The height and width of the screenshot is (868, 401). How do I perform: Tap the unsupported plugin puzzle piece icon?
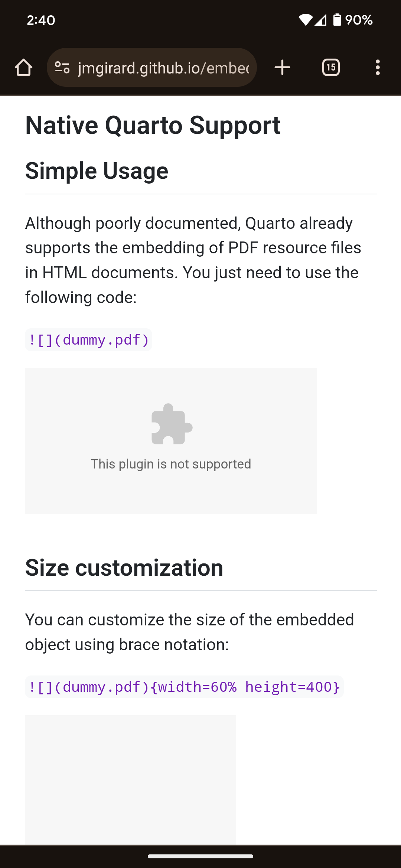(172, 424)
